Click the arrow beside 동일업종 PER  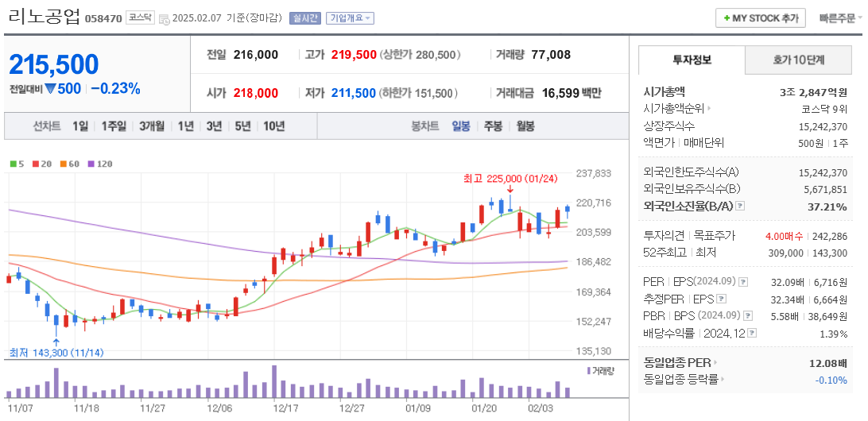point(715,363)
